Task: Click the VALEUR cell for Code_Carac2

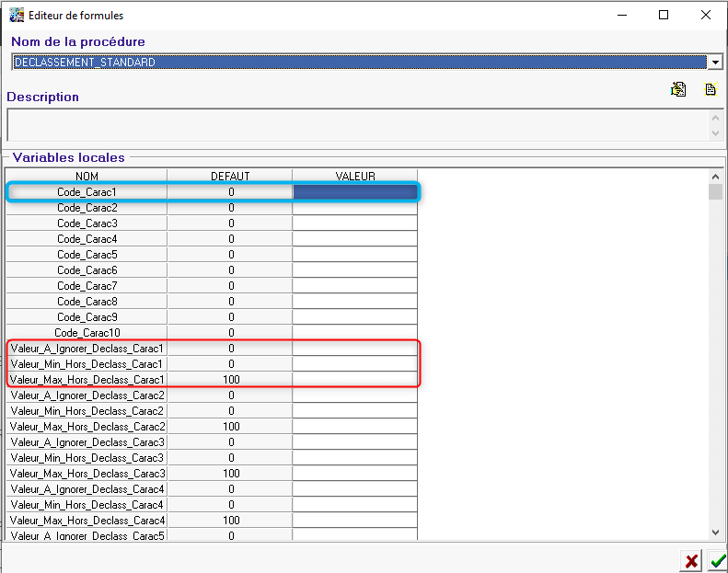Action: tap(354, 208)
